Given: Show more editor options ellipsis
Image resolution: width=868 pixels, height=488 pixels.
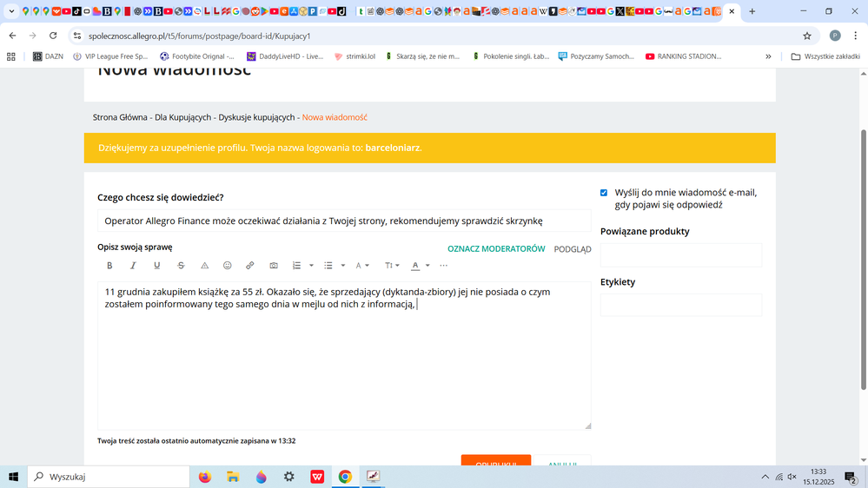Looking at the screenshot, I should click(x=443, y=266).
